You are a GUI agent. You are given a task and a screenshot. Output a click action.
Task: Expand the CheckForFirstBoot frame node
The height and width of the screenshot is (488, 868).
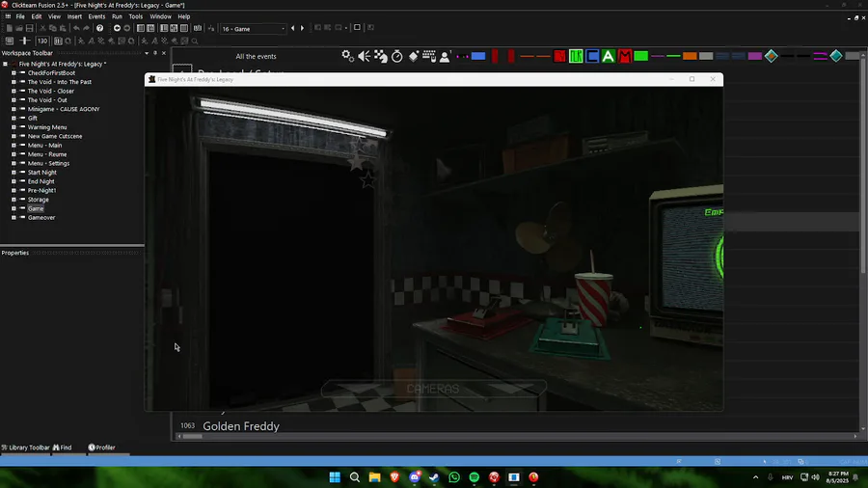(x=14, y=73)
